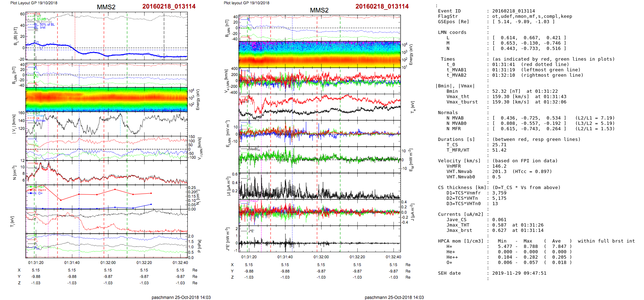Click the 01:32:00 tick label on right plot
Screen dimensions: 644x300
[x=321, y=257]
